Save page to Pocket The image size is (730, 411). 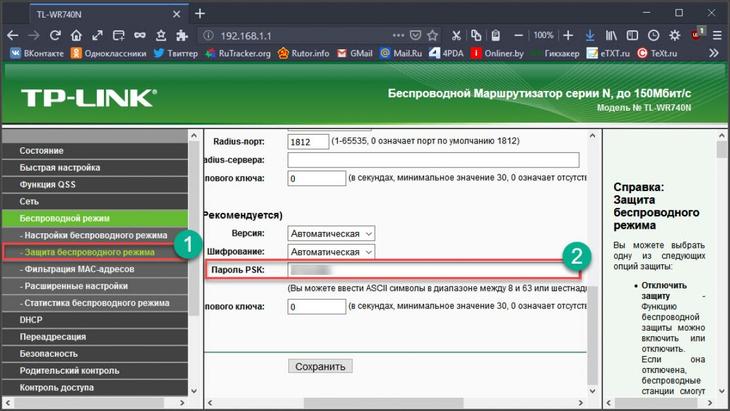[415, 35]
